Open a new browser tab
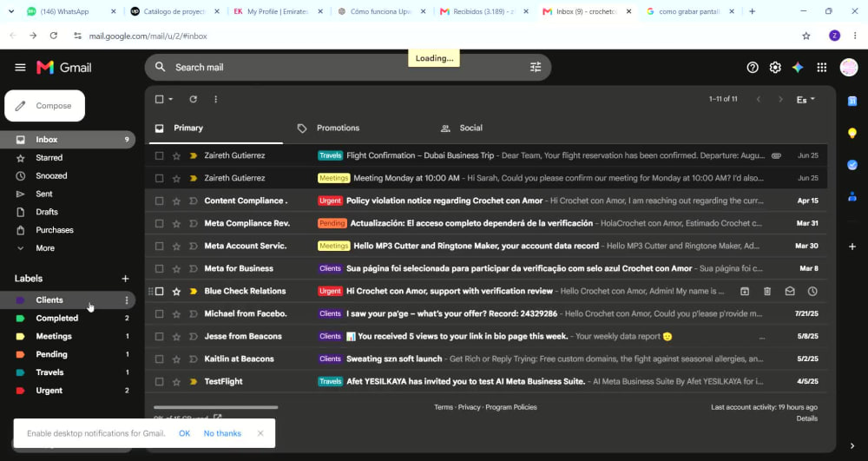Image resolution: width=868 pixels, height=461 pixels. (x=752, y=11)
